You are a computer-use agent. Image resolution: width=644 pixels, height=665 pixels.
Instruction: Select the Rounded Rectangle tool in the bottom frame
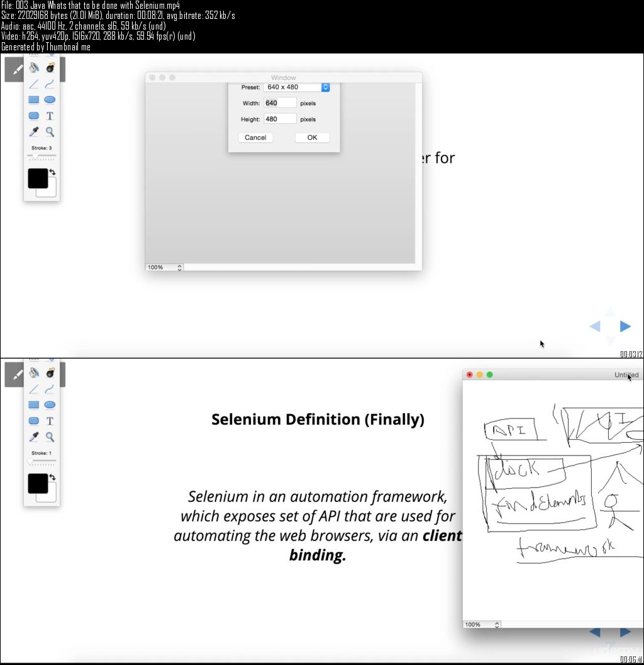coord(34,421)
